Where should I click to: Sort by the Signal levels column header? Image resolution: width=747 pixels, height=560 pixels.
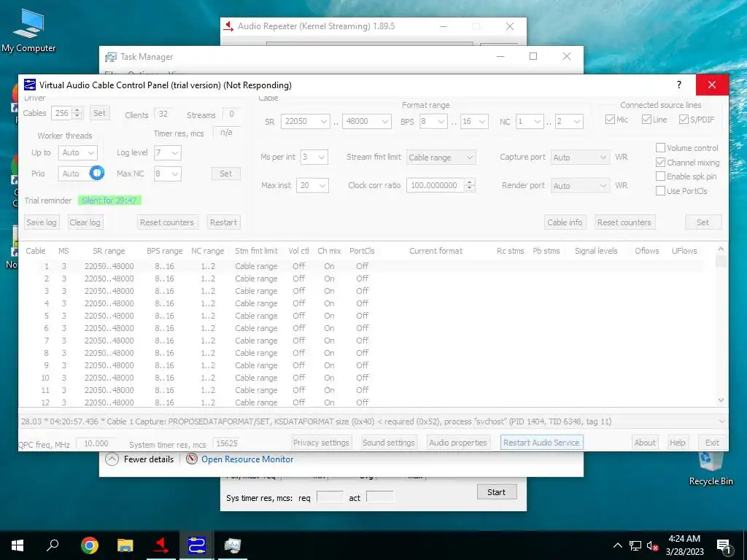coord(596,251)
